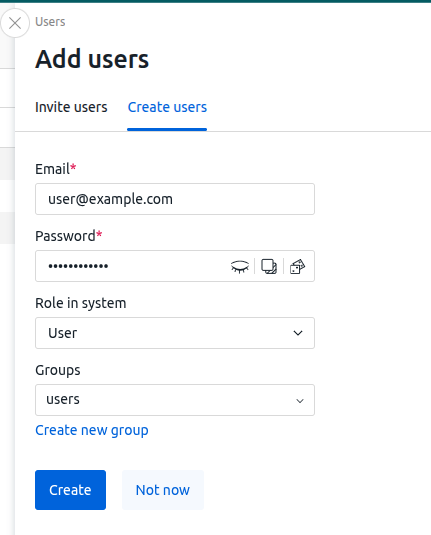Open the Role in system dropdown
431x535 pixels.
(x=175, y=333)
